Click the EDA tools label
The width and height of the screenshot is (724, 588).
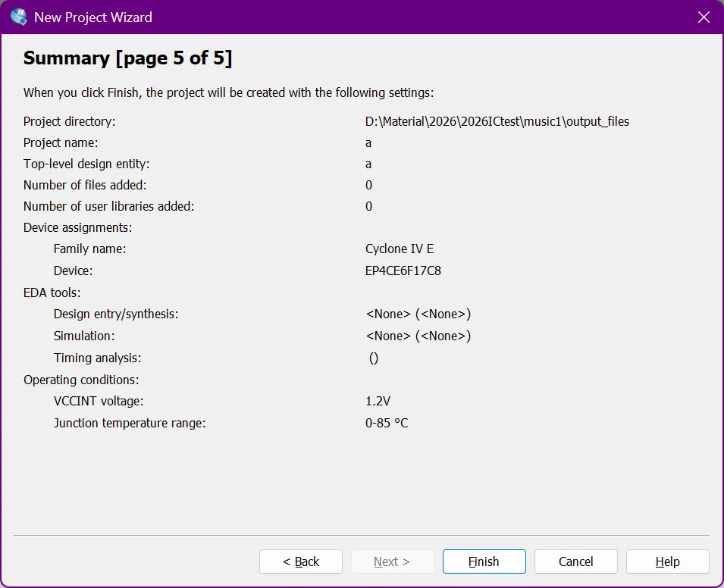[x=52, y=292]
